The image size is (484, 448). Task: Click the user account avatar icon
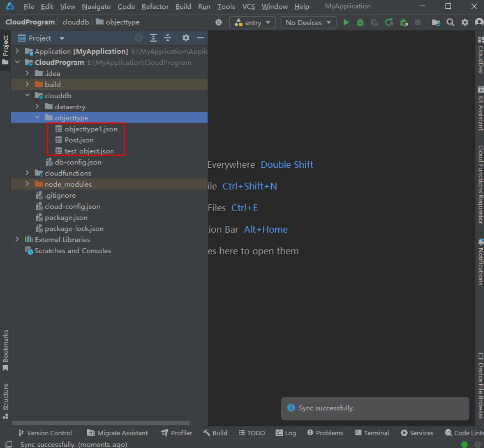479,22
